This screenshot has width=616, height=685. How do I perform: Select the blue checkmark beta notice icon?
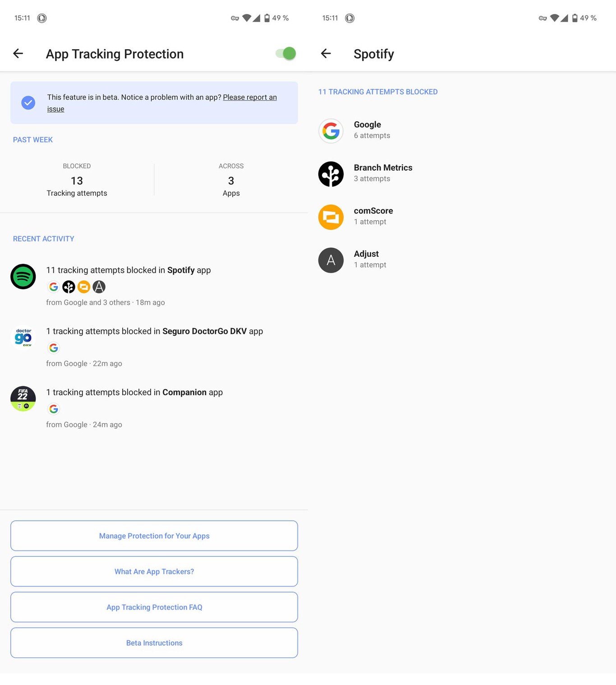28,102
